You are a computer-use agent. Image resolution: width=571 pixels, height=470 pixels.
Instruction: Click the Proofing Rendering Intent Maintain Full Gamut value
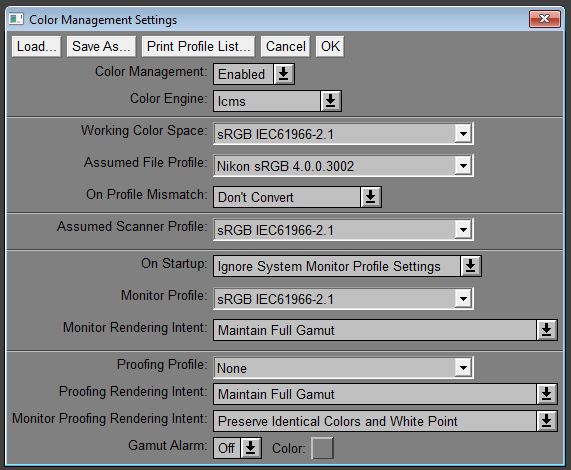(x=375, y=394)
